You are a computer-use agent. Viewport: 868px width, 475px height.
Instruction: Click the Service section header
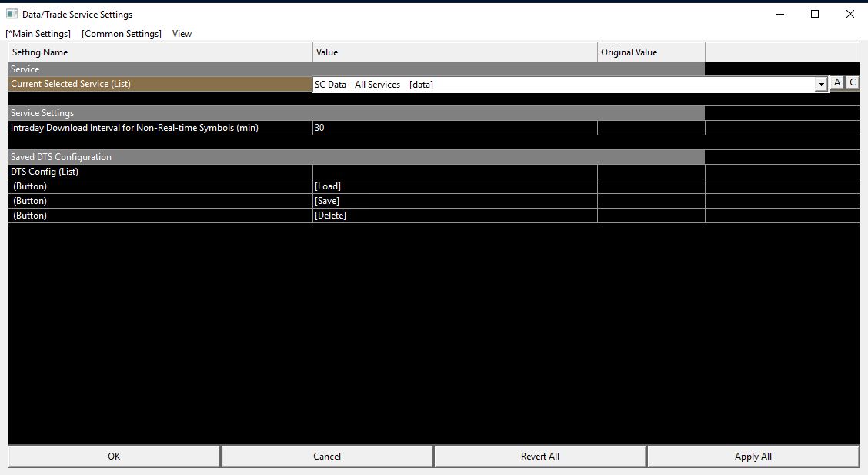pyautogui.click(x=356, y=69)
